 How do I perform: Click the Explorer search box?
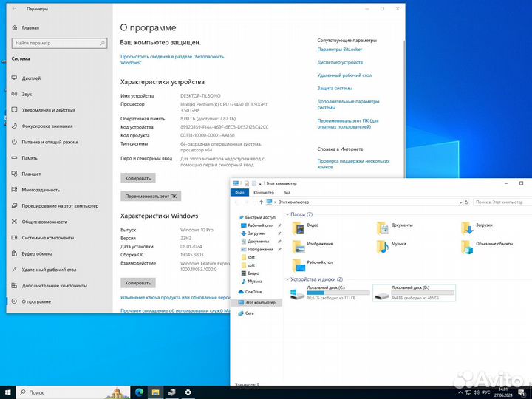point(502,202)
